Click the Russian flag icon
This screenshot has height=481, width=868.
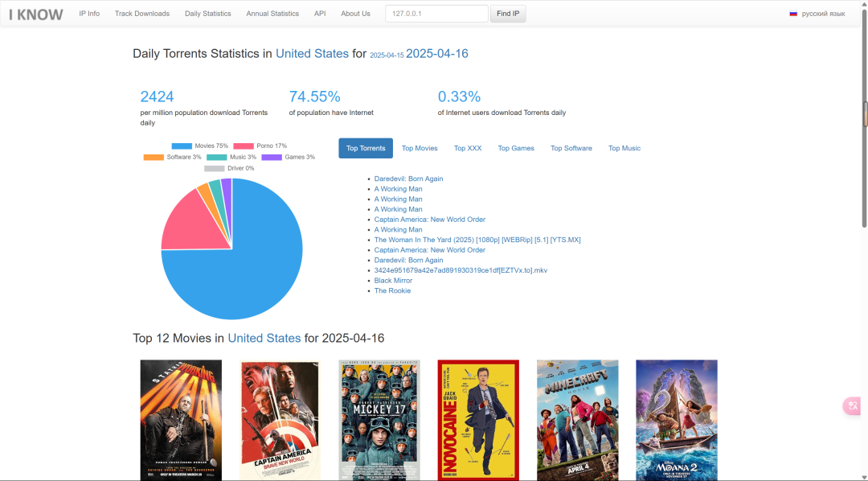792,14
